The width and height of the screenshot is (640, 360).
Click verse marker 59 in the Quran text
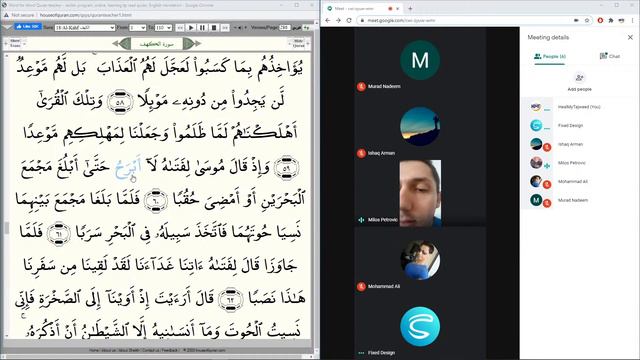tap(286, 167)
